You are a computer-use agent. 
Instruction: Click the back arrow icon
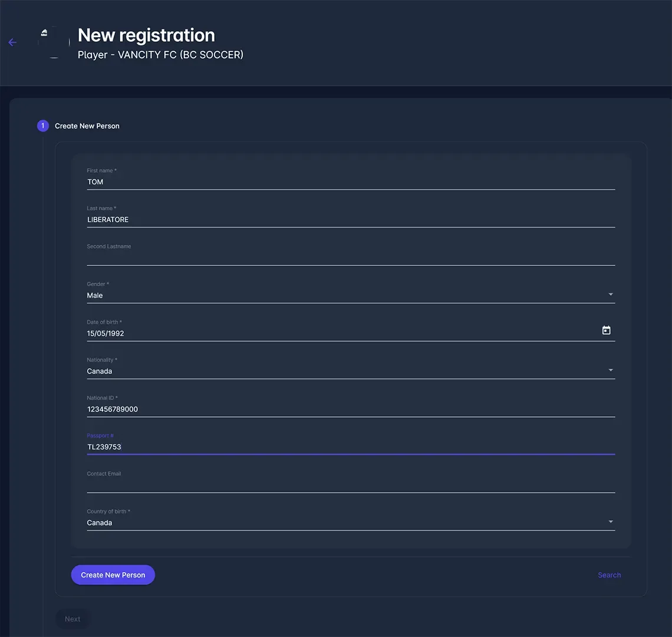12,42
